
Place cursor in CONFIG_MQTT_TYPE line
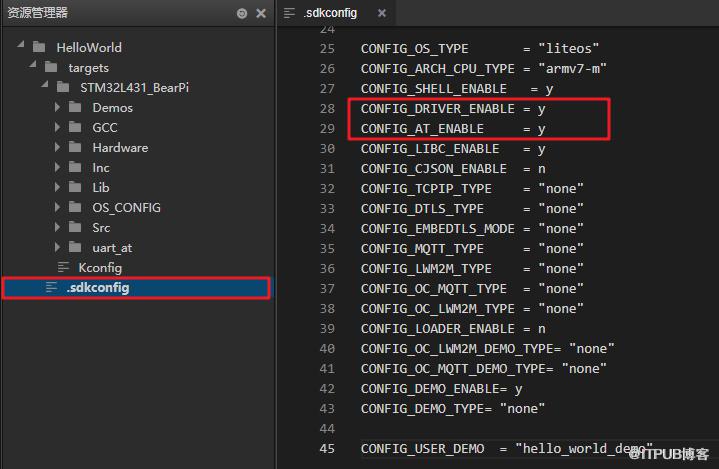(472, 249)
